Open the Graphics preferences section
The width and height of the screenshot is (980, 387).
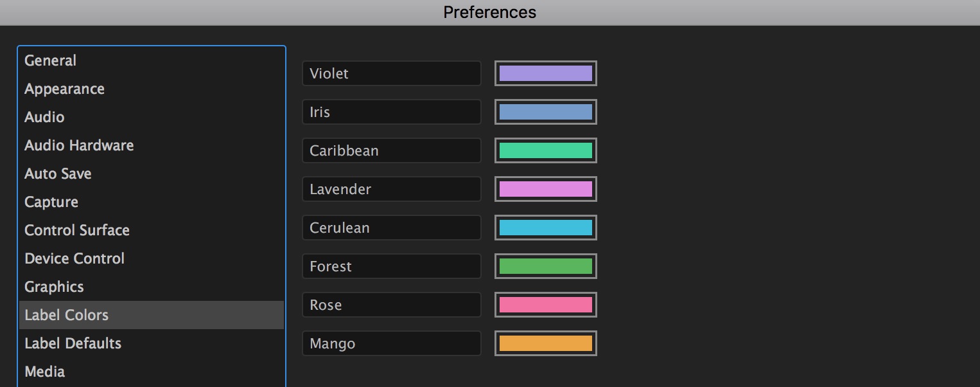[152, 287]
